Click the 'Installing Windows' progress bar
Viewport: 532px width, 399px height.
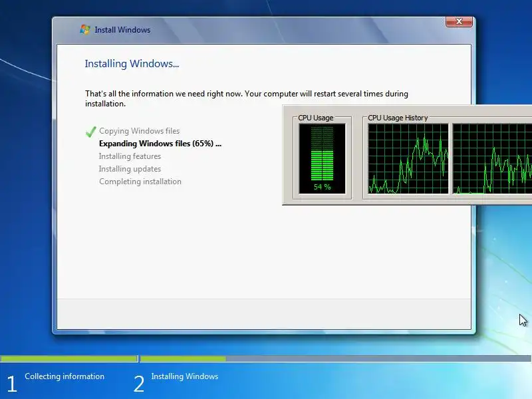click(x=336, y=358)
